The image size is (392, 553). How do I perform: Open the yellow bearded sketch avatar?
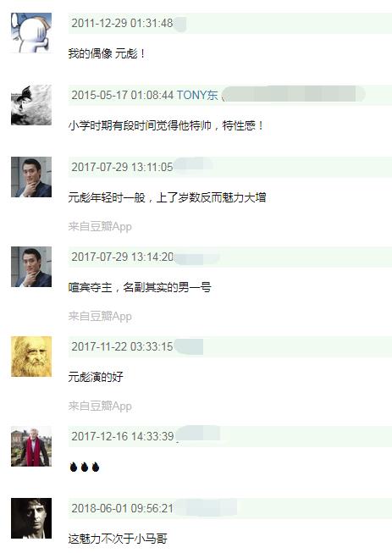(x=31, y=357)
